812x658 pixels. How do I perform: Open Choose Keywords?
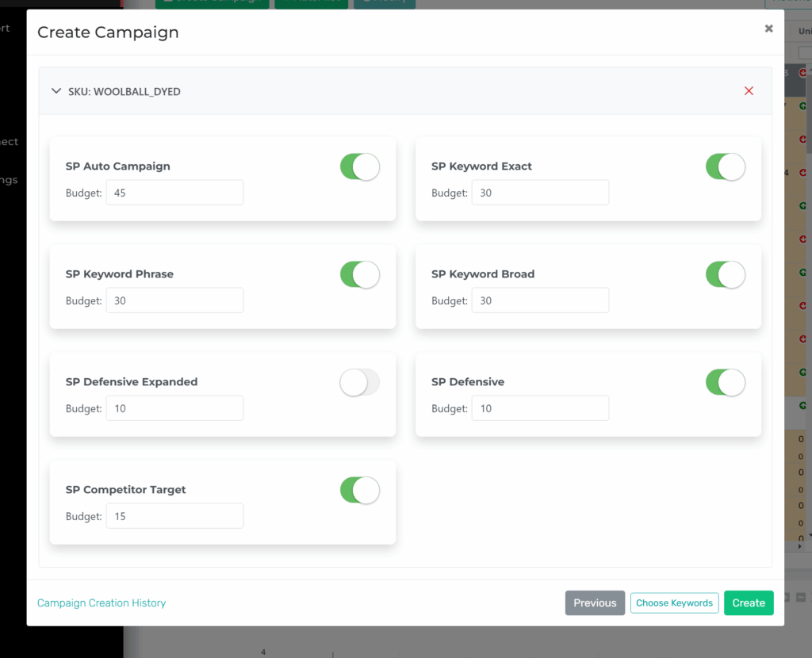pos(674,603)
